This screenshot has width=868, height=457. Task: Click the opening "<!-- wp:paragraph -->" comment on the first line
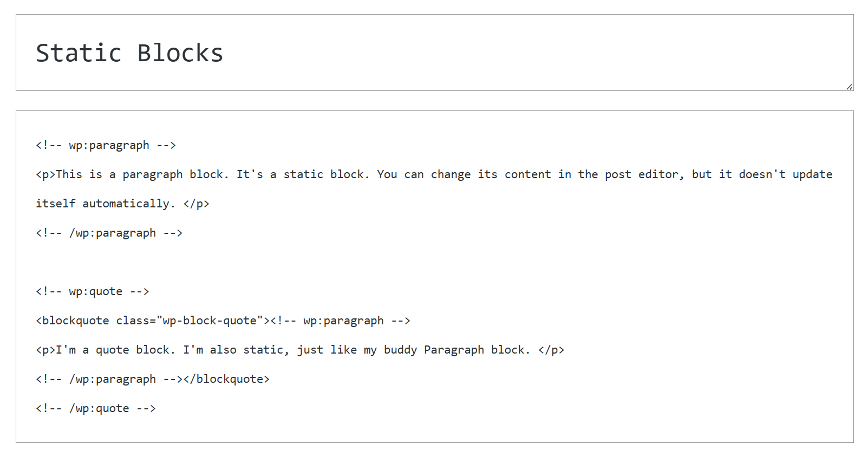click(106, 145)
